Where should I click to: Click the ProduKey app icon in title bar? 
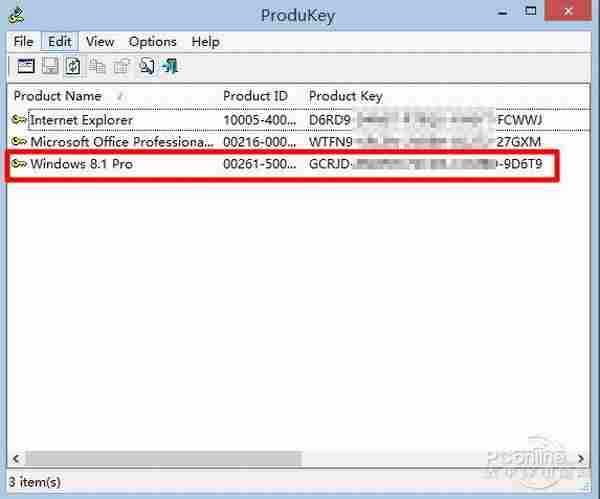(16, 15)
